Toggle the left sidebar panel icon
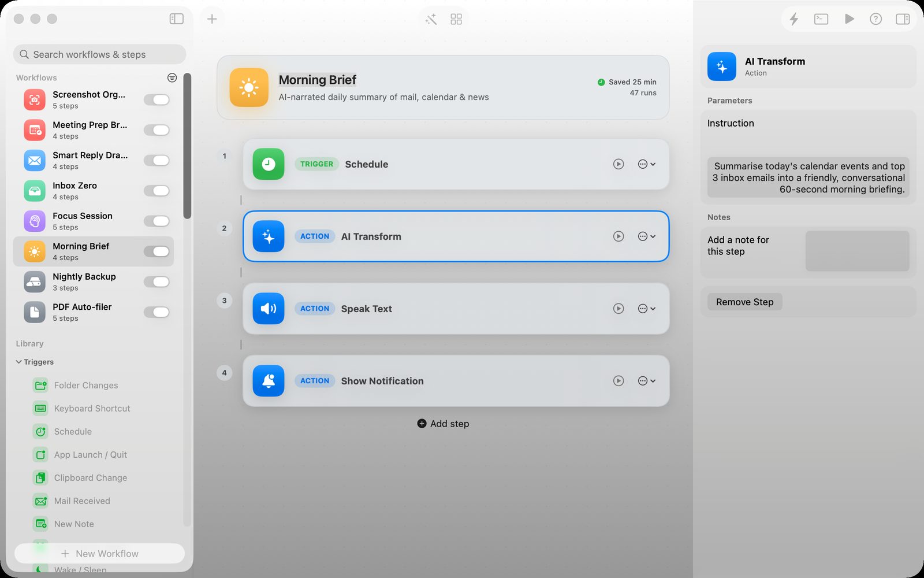The height and width of the screenshot is (578, 924). pyautogui.click(x=177, y=19)
